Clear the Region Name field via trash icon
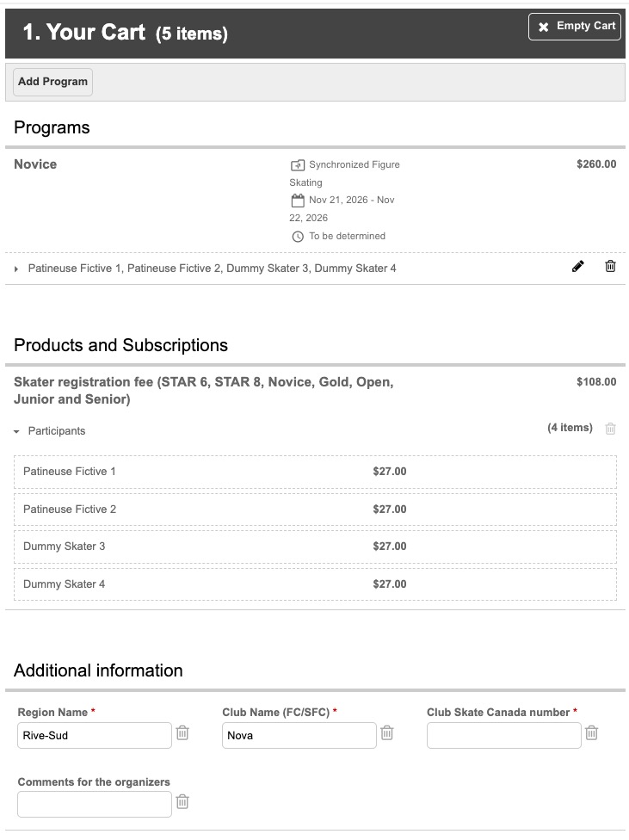The image size is (629, 840). point(182,733)
